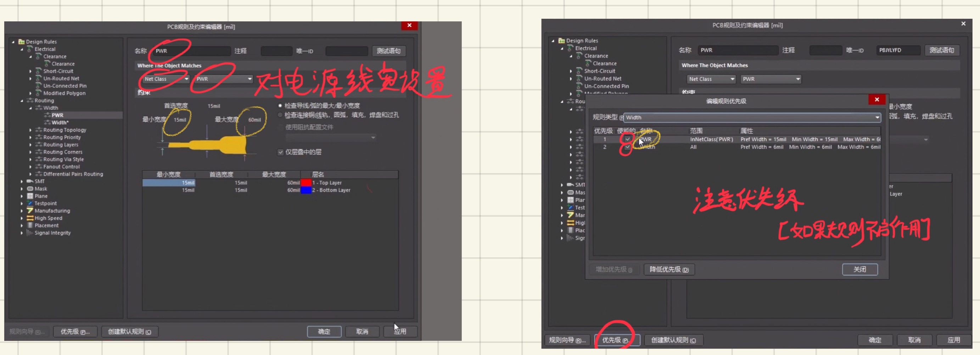980x355 pixels.
Task: Click the red Top Layer color swatch
Action: (306, 182)
